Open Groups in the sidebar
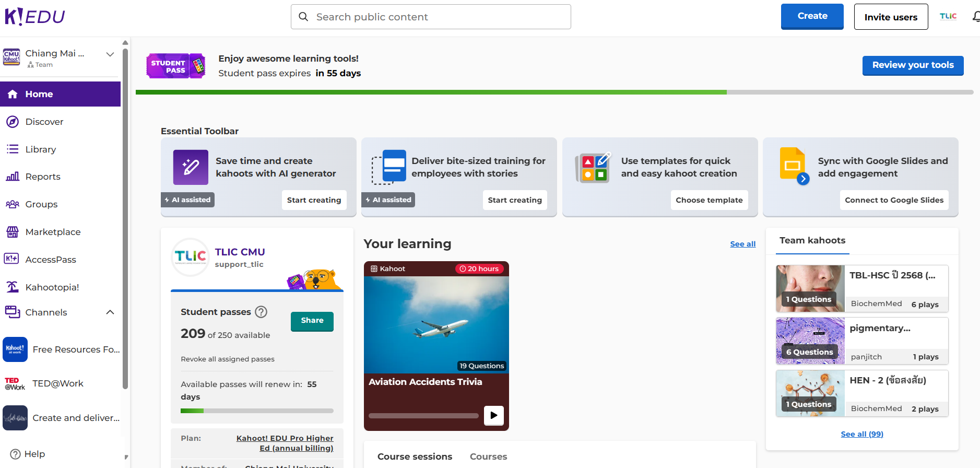Image resolution: width=980 pixels, height=468 pixels. pos(41,204)
